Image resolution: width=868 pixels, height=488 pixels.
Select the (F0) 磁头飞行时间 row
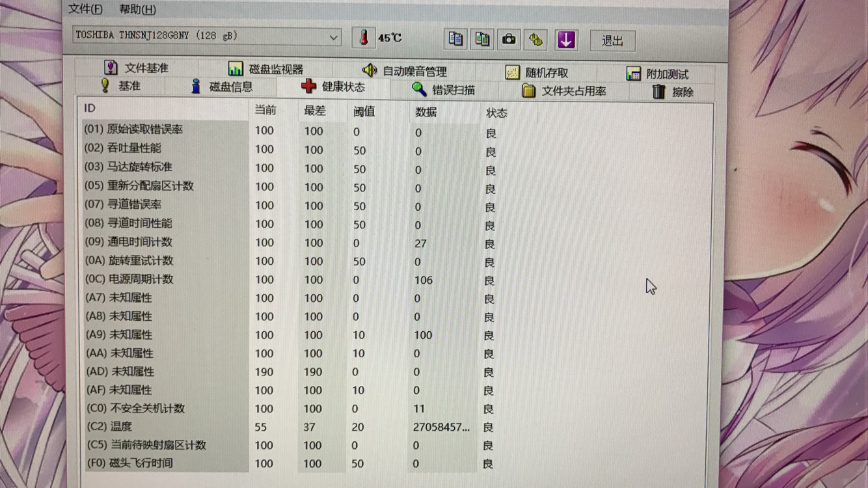pyautogui.click(x=290, y=463)
